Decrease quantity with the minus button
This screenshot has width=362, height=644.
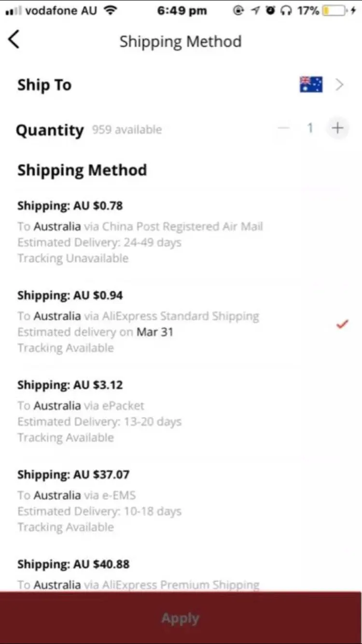(x=284, y=128)
